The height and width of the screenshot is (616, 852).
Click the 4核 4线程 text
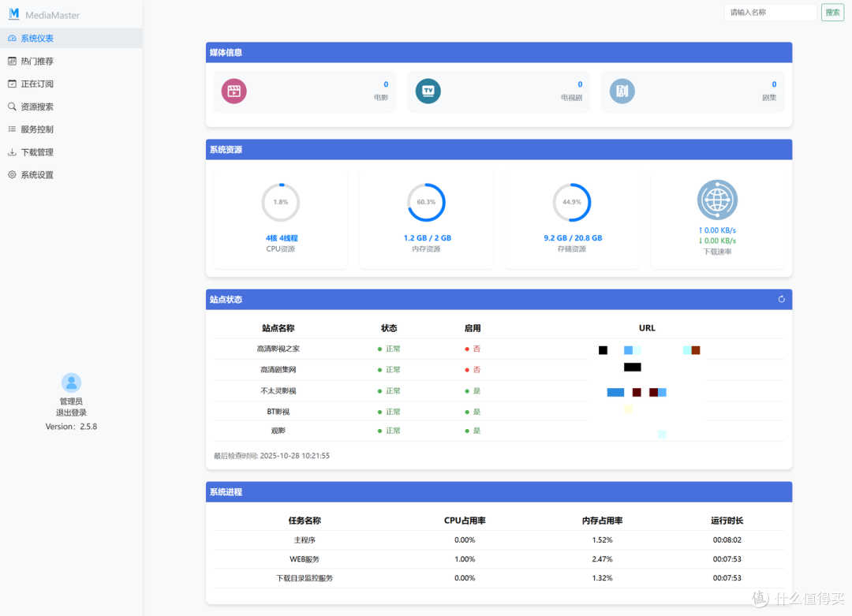click(x=282, y=238)
